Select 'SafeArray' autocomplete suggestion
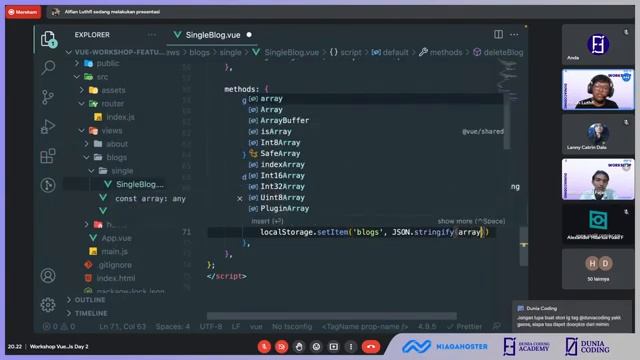640x360 pixels. [376, 153]
